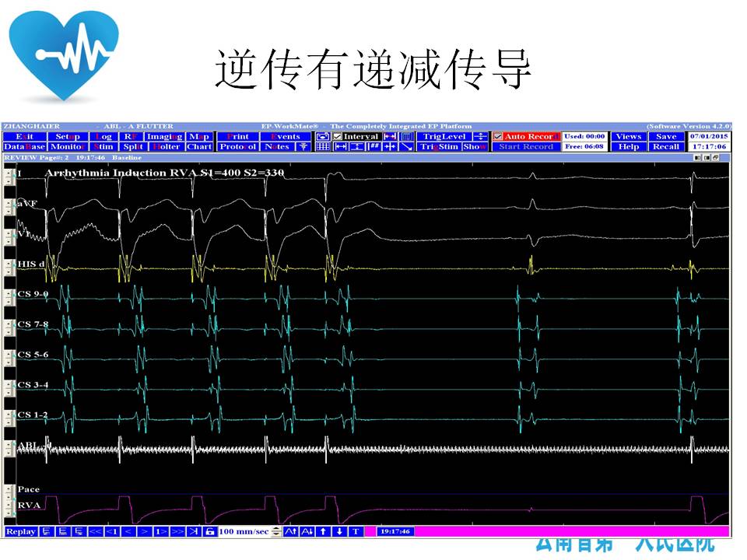
Task: Click the T marker button in replay bar
Action: [355, 531]
